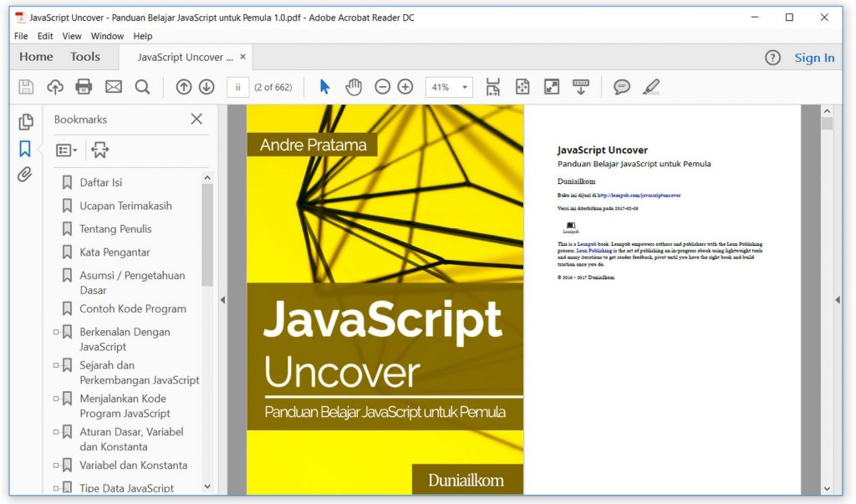This screenshot has height=504, width=856.
Task: Open the Window menu
Action: pyautogui.click(x=107, y=36)
